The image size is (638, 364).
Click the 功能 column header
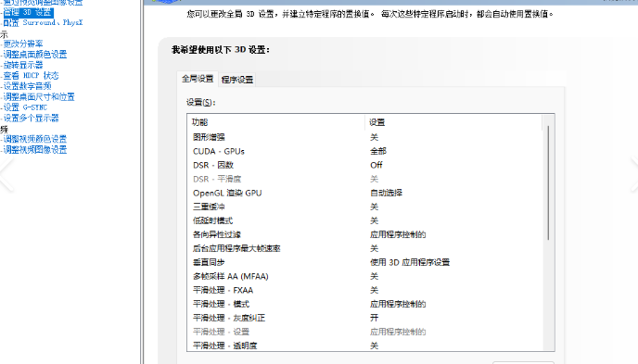pos(276,122)
